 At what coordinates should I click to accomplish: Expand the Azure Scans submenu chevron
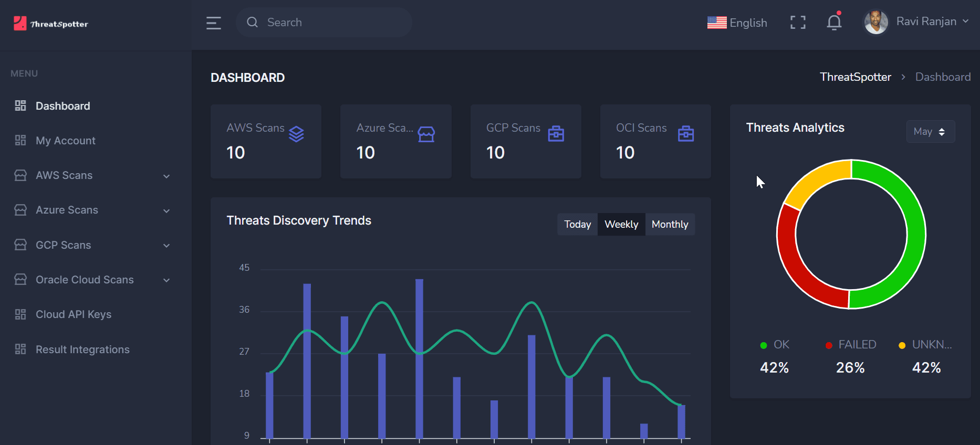point(166,211)
